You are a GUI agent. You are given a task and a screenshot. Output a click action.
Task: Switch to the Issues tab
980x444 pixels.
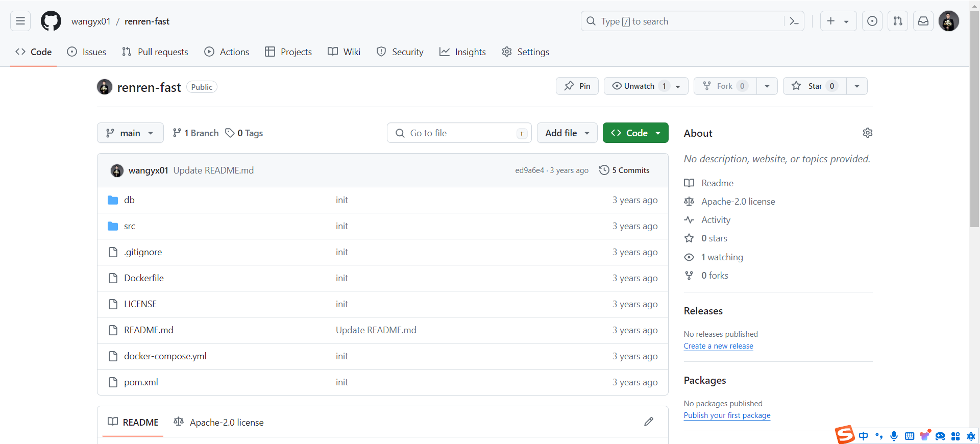(x=87, y=52)
